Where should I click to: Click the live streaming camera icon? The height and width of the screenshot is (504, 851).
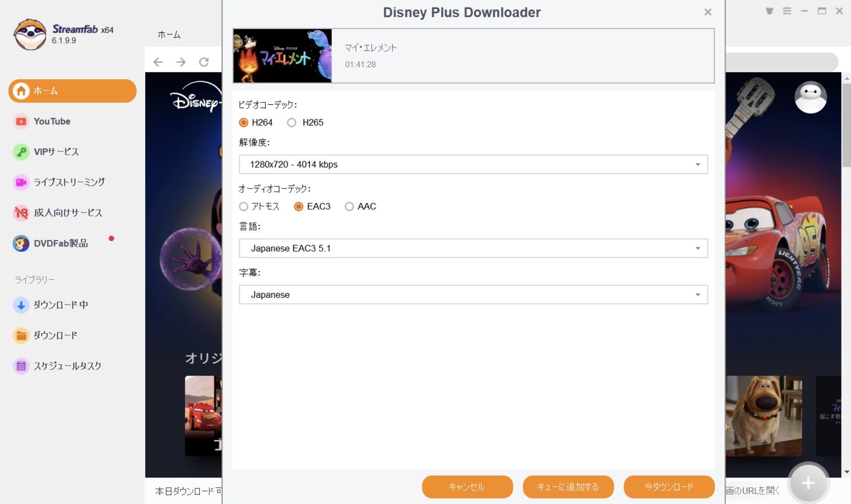click(x=21, y=182)
